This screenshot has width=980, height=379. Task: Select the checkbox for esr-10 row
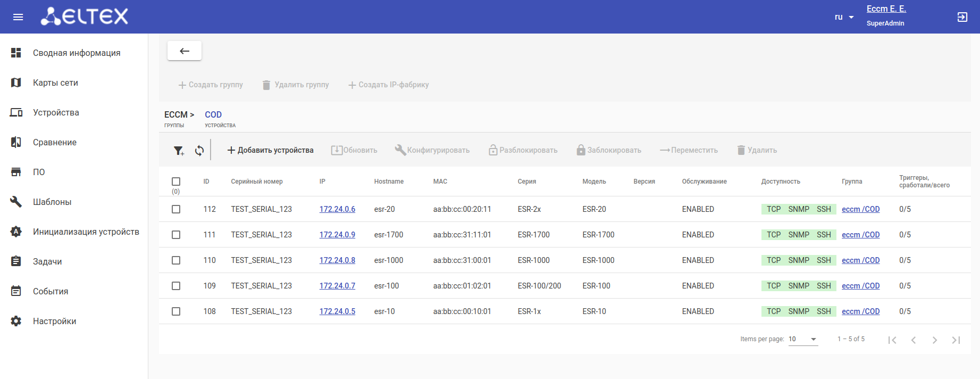click(176, 311)
